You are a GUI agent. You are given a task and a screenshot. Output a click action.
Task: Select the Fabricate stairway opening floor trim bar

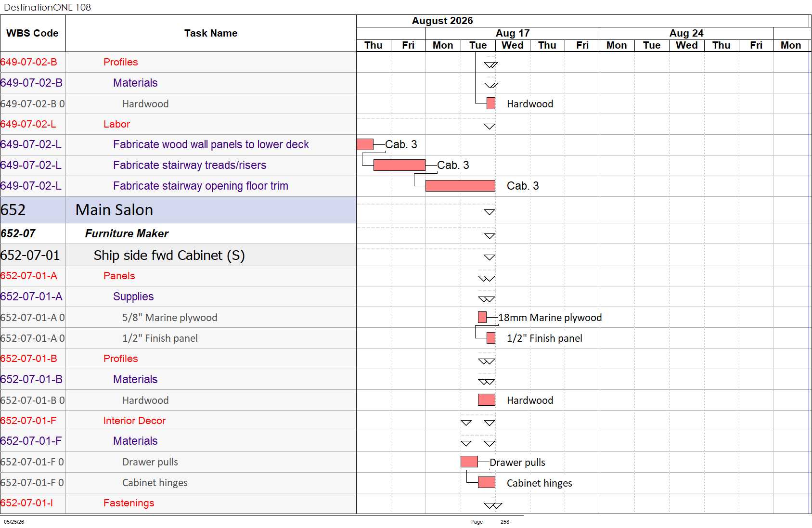click(x=460, y=186)
